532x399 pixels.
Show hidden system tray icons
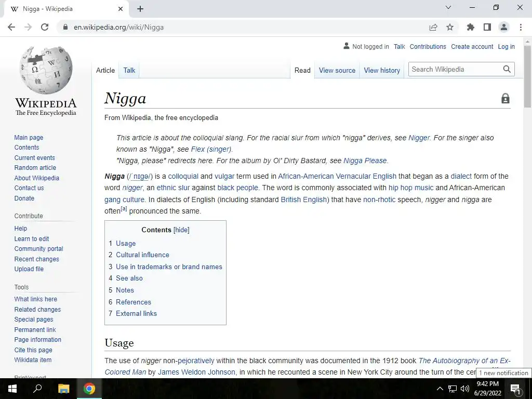tap(440, 389)
